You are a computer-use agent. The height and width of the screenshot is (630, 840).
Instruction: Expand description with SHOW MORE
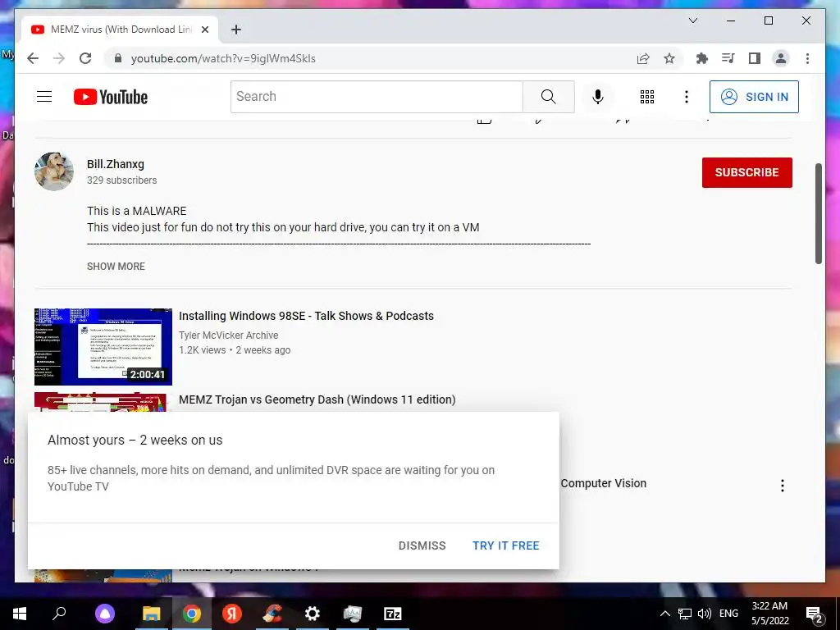point(116,267)
